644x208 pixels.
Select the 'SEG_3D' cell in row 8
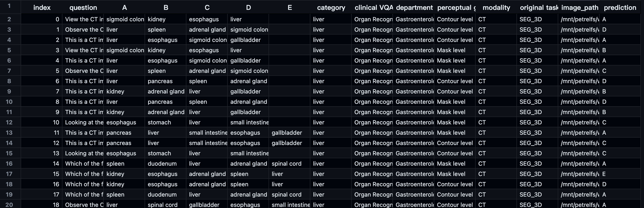click(x=531, y=81)
